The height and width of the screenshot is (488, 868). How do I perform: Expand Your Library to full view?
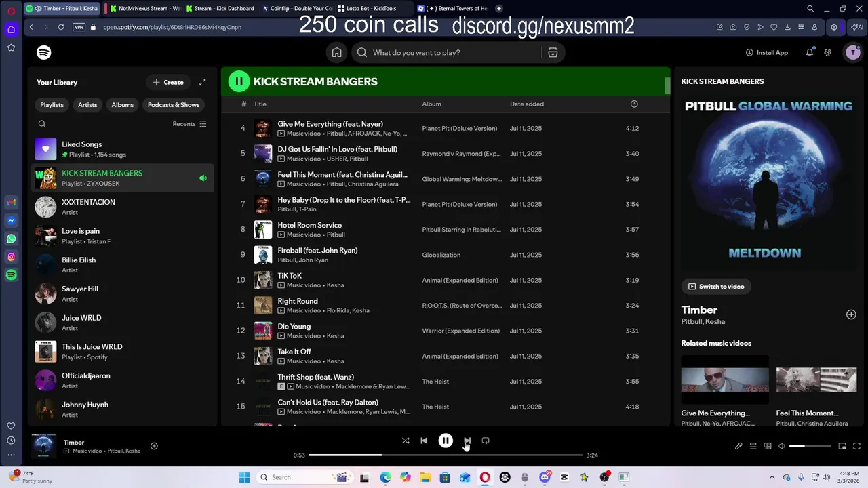pos(202,82)
